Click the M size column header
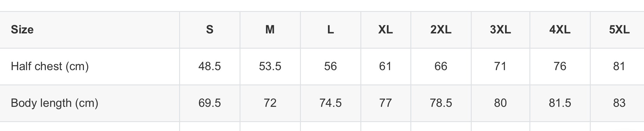The image size is (644, 131). click(270, 30)
